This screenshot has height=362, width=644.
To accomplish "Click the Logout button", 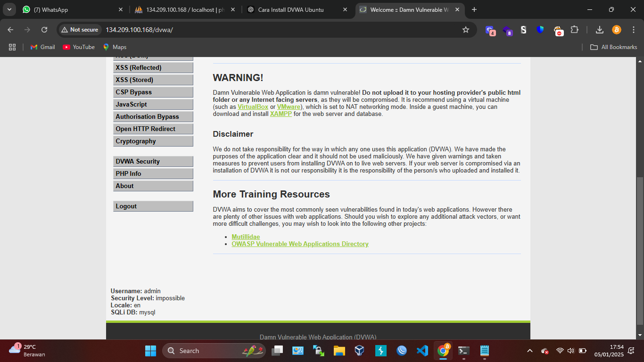I will click(x=153, y=206).
